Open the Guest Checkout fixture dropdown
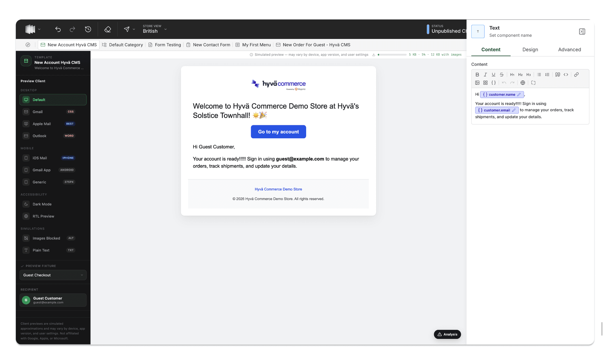Viewport: 610px width, 364px height. (53, 275)
